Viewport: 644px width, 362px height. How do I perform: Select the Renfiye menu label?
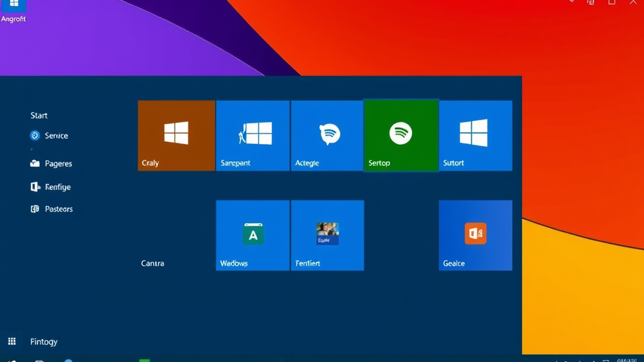click(x=58, y=187)
